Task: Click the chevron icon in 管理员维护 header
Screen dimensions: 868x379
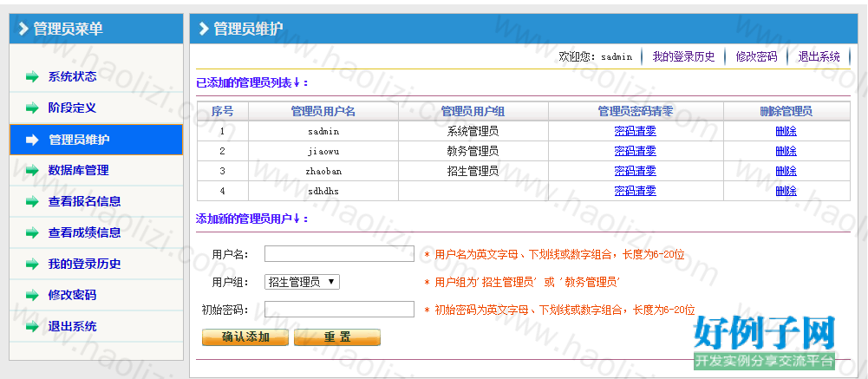Action: pos(204,29)
